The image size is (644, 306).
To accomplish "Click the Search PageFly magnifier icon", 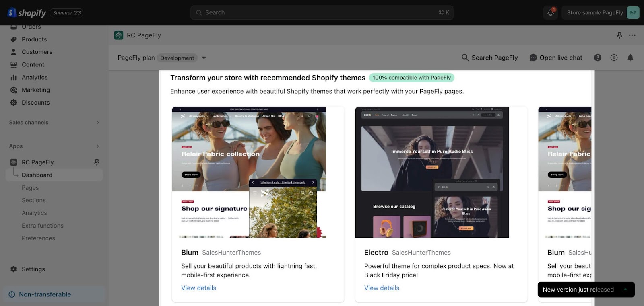I will 465,58.
